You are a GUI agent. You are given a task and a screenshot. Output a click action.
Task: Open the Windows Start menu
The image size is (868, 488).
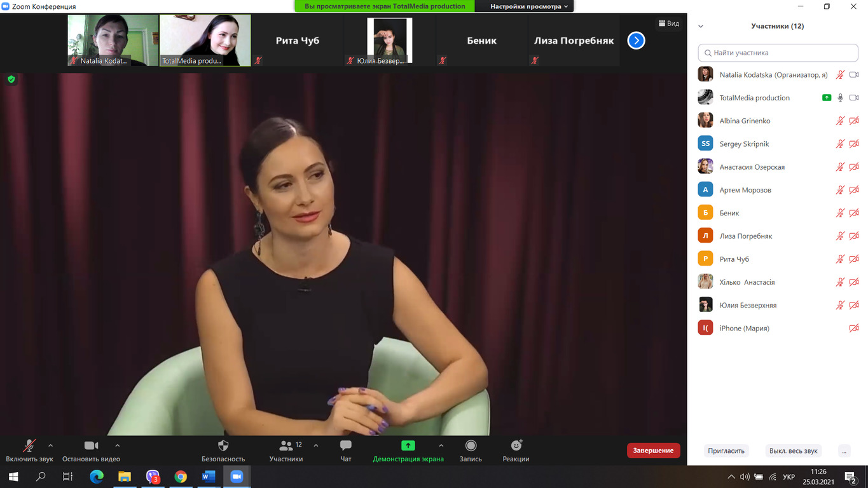[13, 477]
